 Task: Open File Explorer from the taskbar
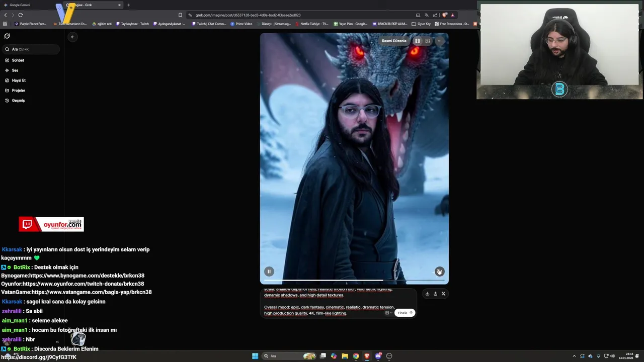345,356
